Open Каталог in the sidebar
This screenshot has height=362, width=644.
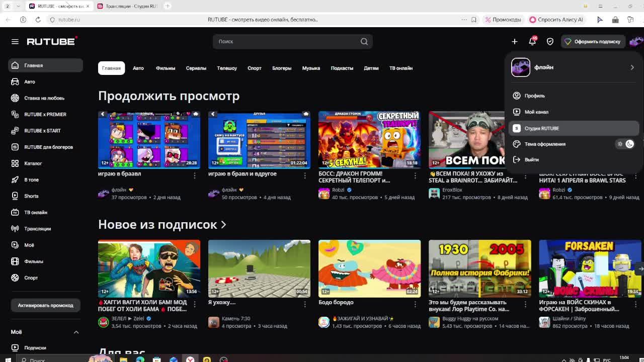(45, 163)
